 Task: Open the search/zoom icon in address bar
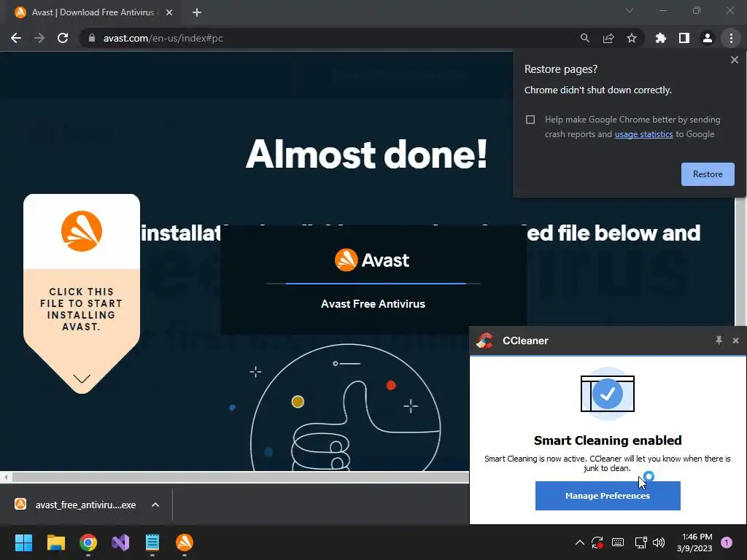tap(584, 38)
